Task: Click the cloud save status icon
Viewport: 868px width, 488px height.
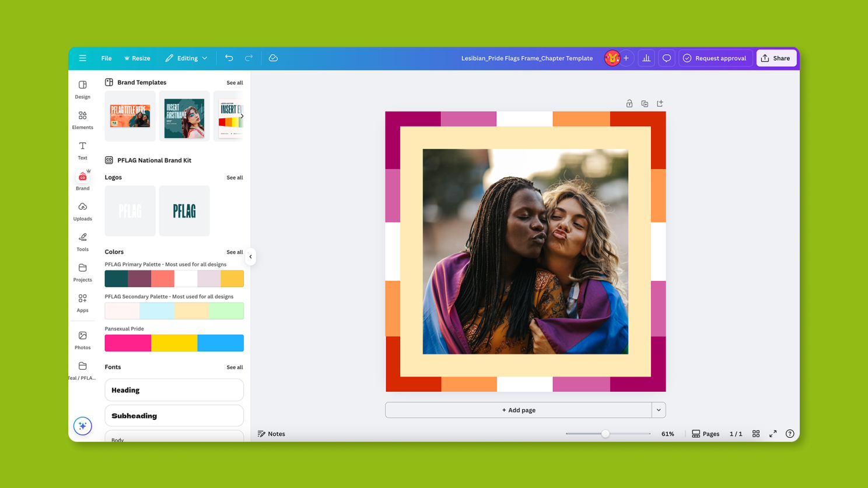Action: click(x=273, y=58)
